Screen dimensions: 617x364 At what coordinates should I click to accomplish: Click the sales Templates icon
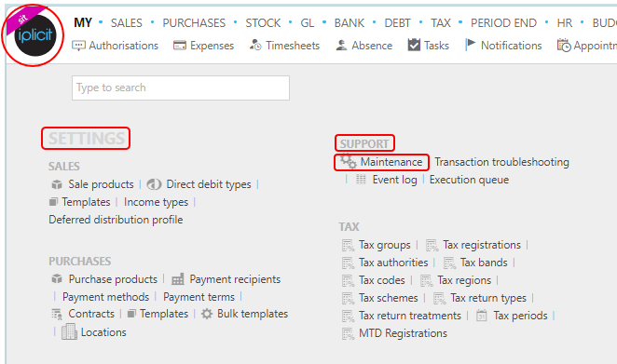point(53,202)
